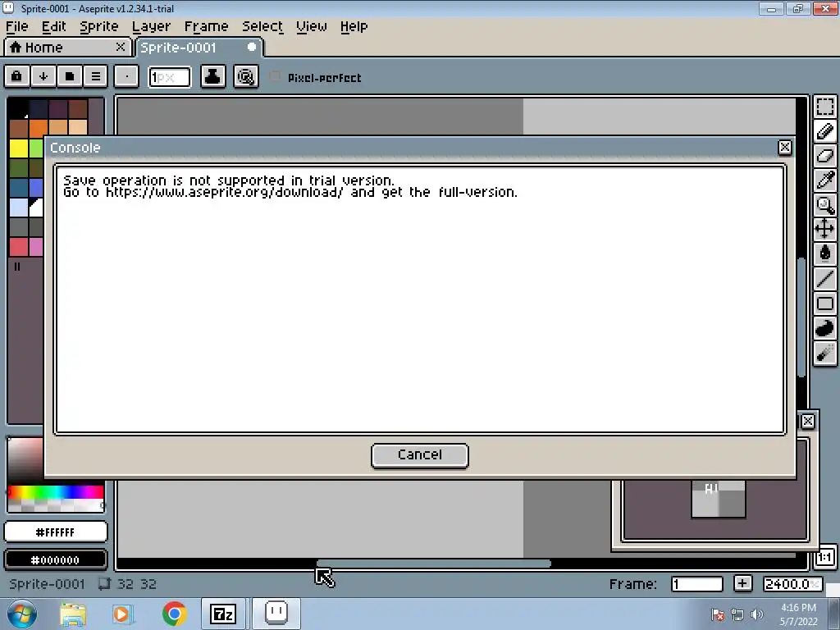Click the brush type dot button
The width and height of the screenshot is (840, 630).
126,76
